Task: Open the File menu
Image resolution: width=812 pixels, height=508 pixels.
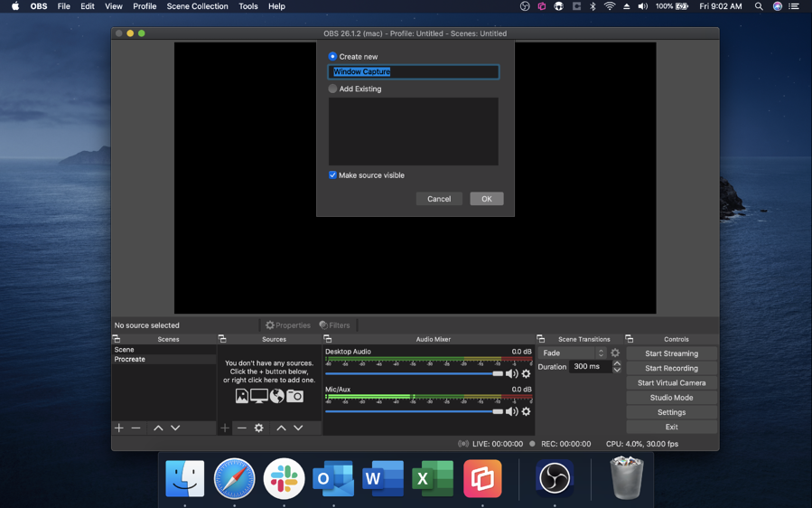Action: tap(64, 6)
